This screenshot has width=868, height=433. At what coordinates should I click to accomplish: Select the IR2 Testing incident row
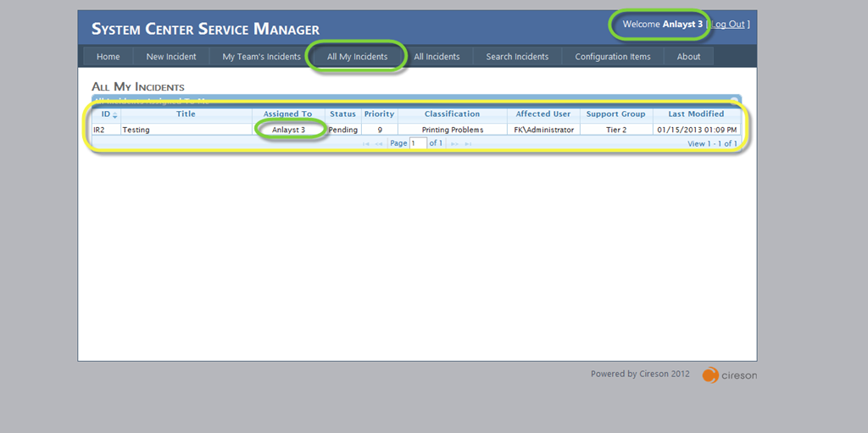point(186,130)
